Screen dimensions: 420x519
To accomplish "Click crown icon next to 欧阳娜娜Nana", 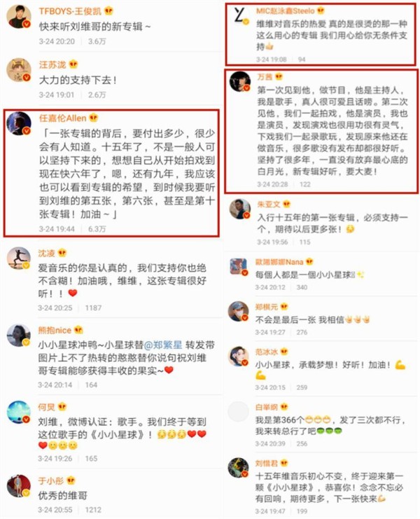I will click(x=309, y=262).
